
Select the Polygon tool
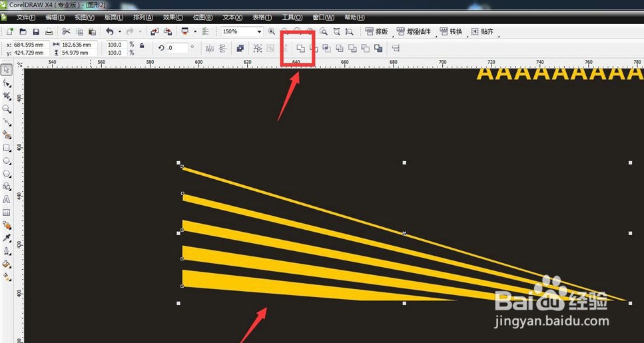pos(7,174)
